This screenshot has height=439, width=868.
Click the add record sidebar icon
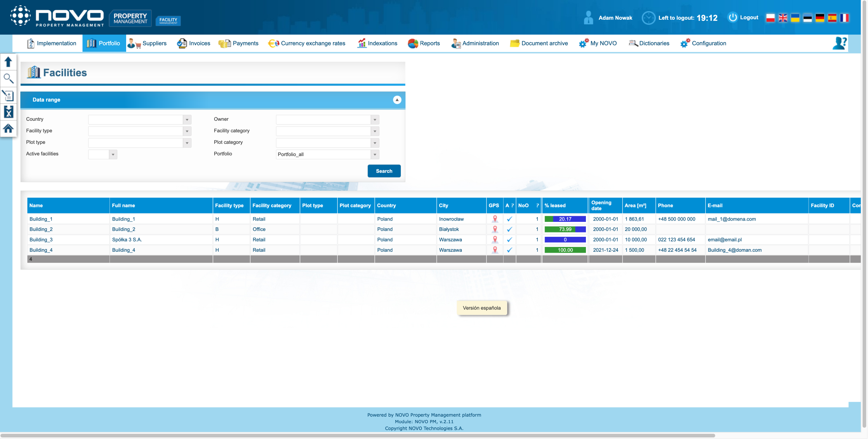click(x=8, y=95)
